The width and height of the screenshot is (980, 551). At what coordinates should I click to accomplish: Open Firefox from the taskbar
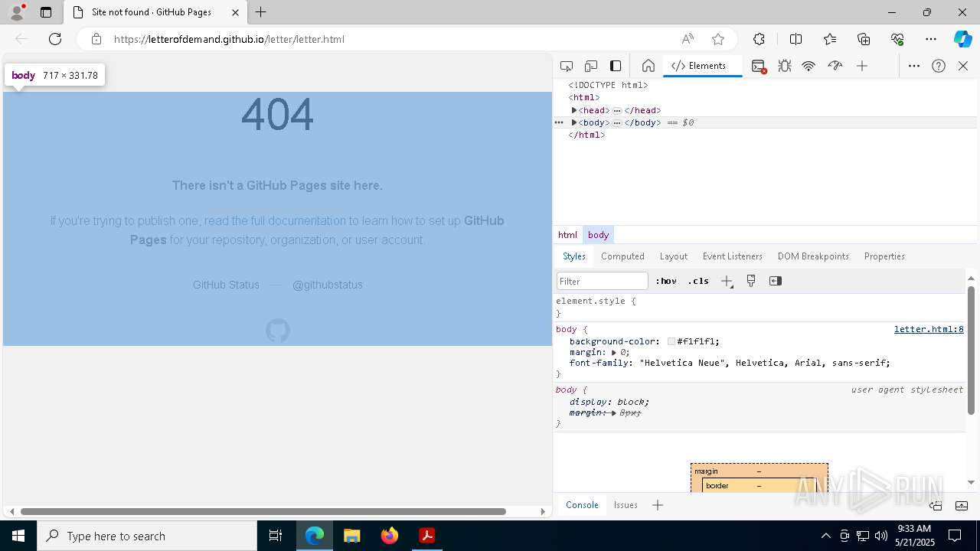(390, 536)
